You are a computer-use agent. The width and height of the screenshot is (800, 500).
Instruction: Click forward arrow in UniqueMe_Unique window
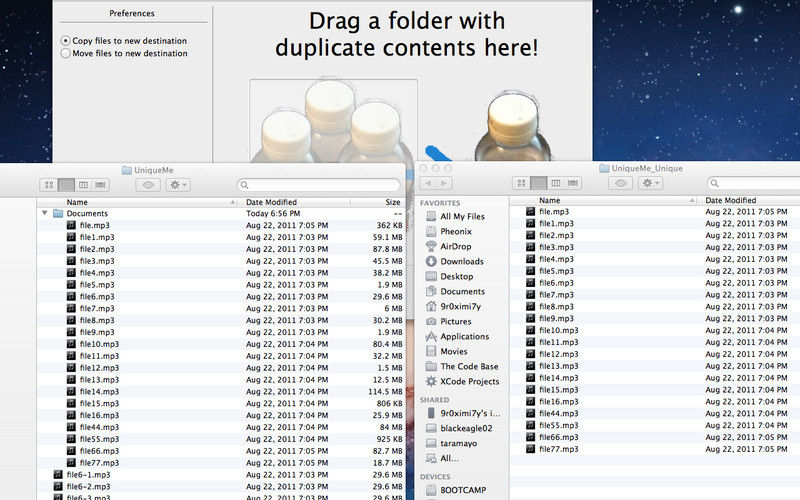(x=444, y=183)
